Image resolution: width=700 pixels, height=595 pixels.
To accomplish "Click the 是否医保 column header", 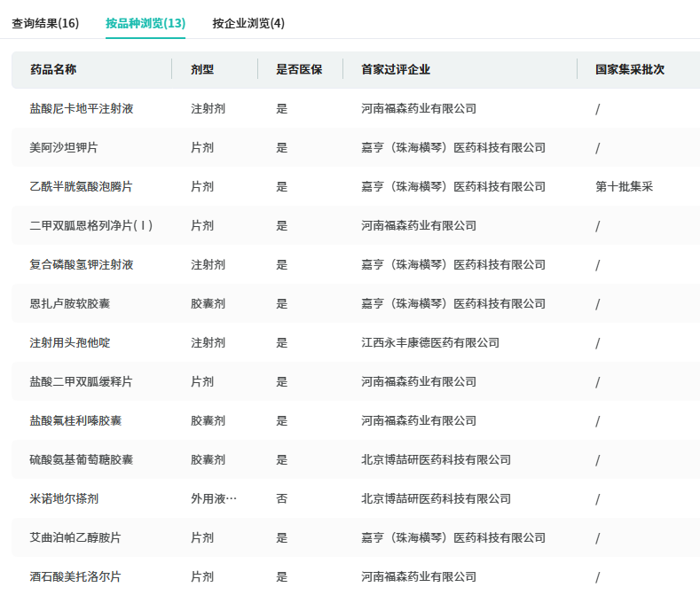I will pos(299,70).
